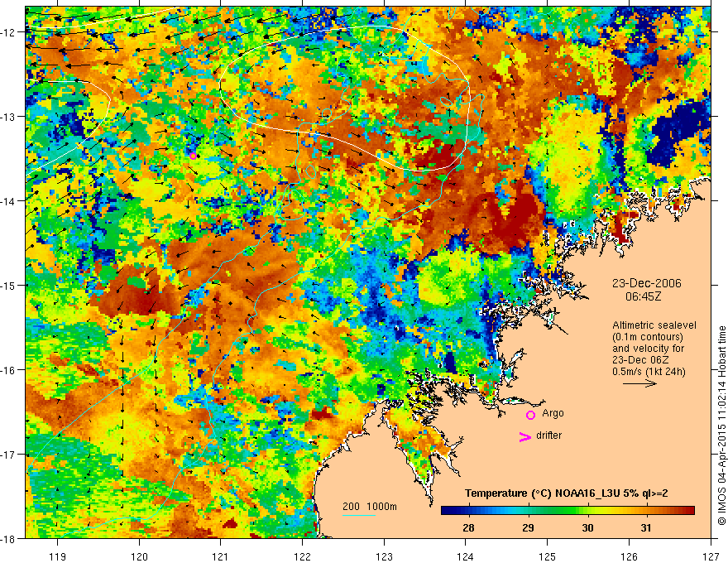Click the color bar label 31
The width and height of the screenshot is (728, 563).
(646, 527)
